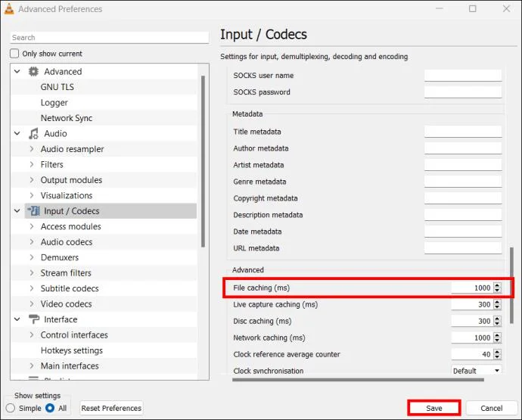Image resolution: width=522 pixels, height=420 pixels.
Task: Collapse the Input / Codecs tree section
Action: (x=17, y=211)
